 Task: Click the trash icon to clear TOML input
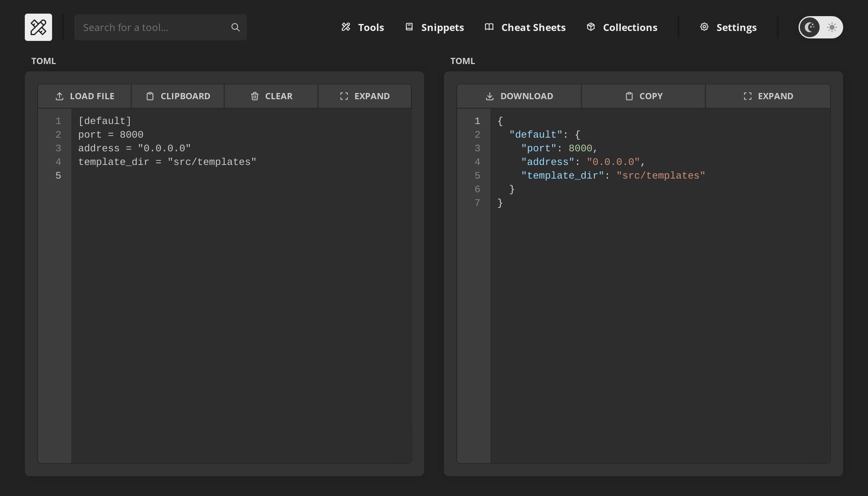255,96
